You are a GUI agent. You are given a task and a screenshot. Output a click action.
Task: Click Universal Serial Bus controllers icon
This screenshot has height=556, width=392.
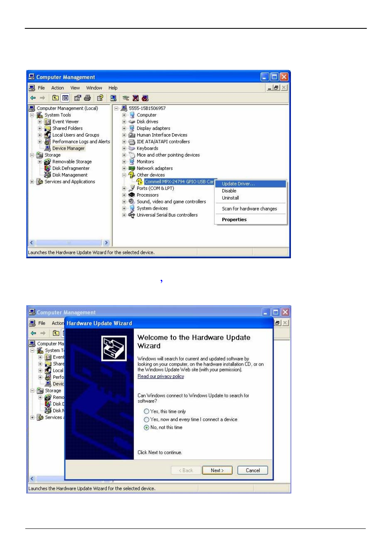pyautogui.click(x=132, y=215)
